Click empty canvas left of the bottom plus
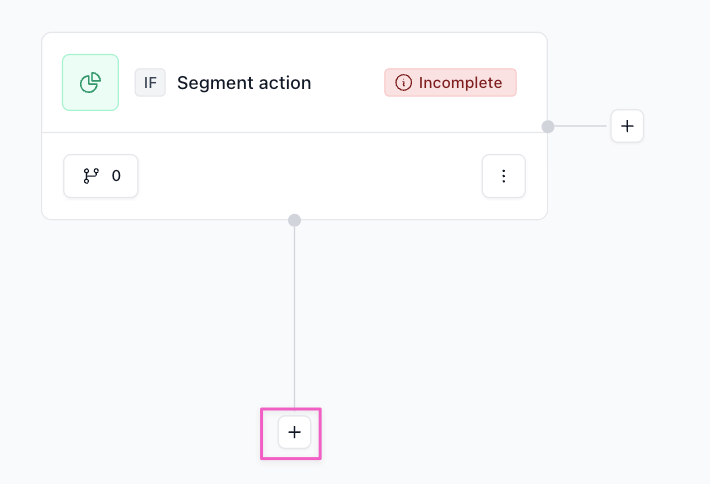710x484 pixels. tap(150, 432)
